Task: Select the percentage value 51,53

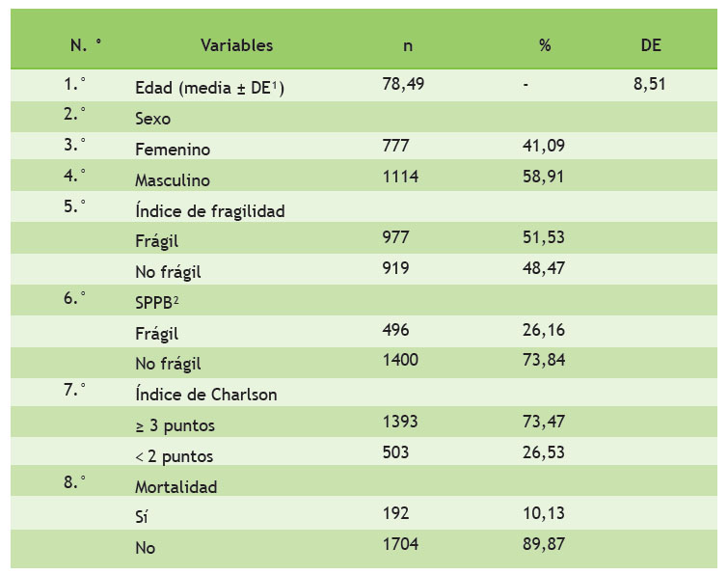Action: click(544, 238)
